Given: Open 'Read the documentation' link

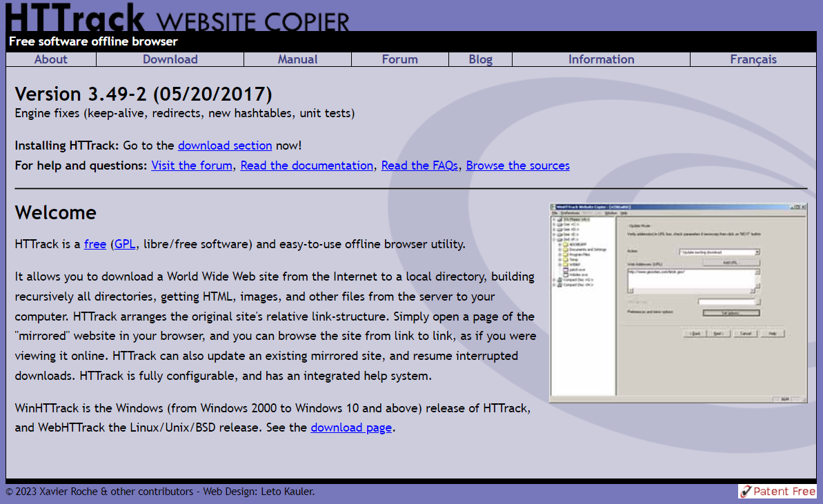Looking at the screenshot, I should coord(306,165).
